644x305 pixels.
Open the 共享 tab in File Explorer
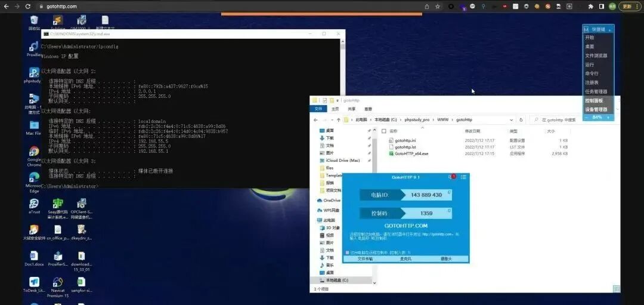click(x=352, y=109)
